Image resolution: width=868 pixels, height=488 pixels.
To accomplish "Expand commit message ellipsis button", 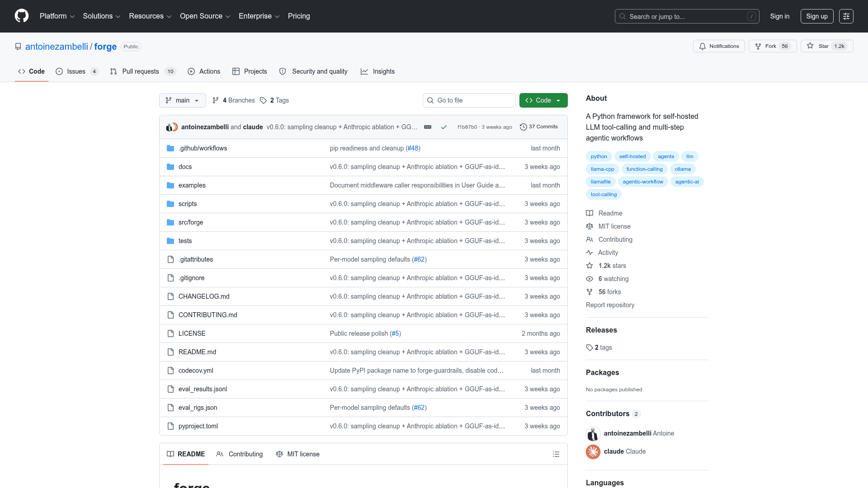I will pyautogui.click(x=428, y=127).
